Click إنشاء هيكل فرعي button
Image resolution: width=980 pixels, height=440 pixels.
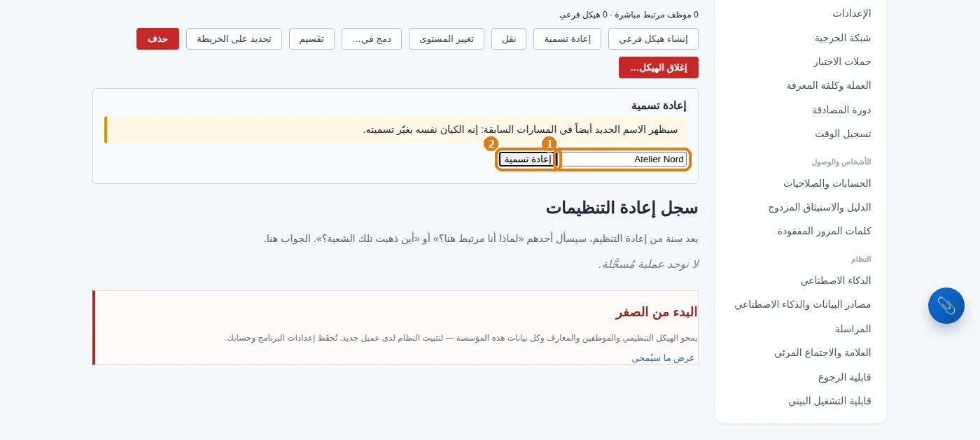coord(653,38)
